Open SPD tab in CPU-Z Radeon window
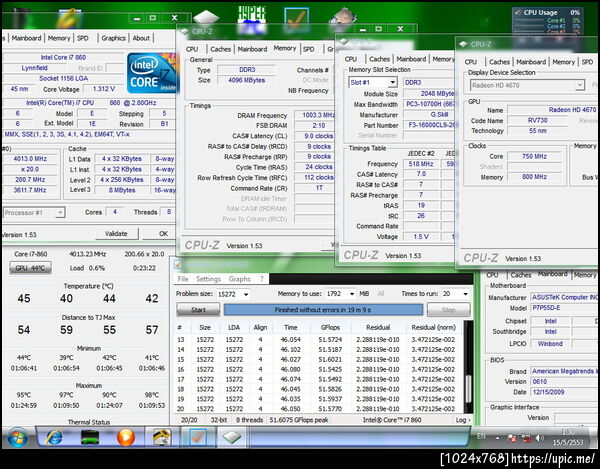Viewport: 600px width, 469px height. (x=587, y=62)
